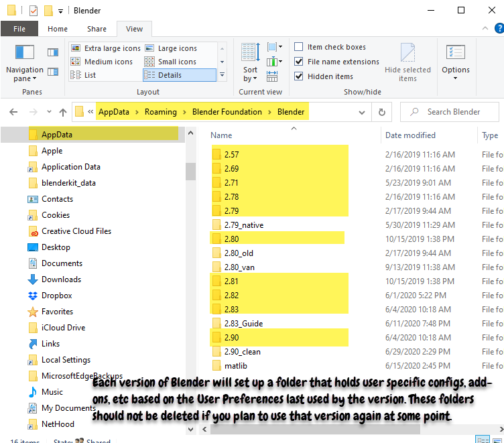The height and width of the screenshot is (443, 504).
Task: Click Blender Foundation in the address breadcrumb
Action: pyautogui.click(x=227, y=112)
